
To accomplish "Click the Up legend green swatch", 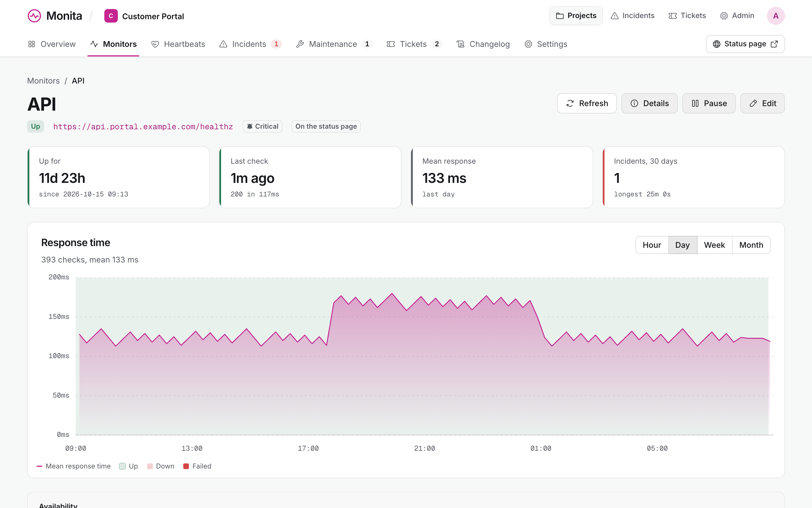I will tap(122, 466).
